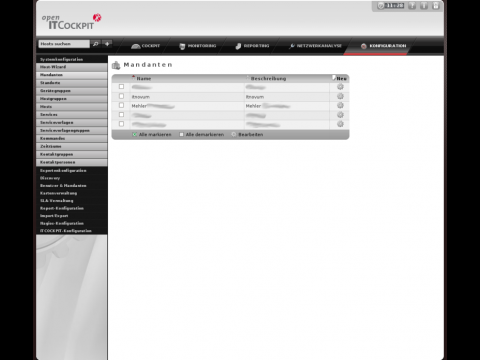Select Kontaktgruppen in sidebar
Screen dimensions: 480x360
point(72,154)
